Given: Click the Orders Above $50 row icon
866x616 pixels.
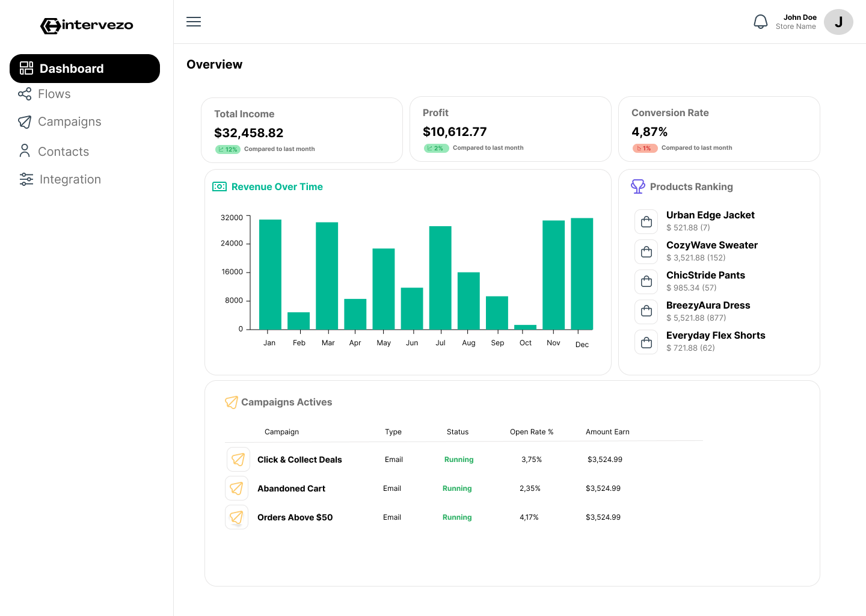Looking at the screenshot, I should click(x=237, y=517).
